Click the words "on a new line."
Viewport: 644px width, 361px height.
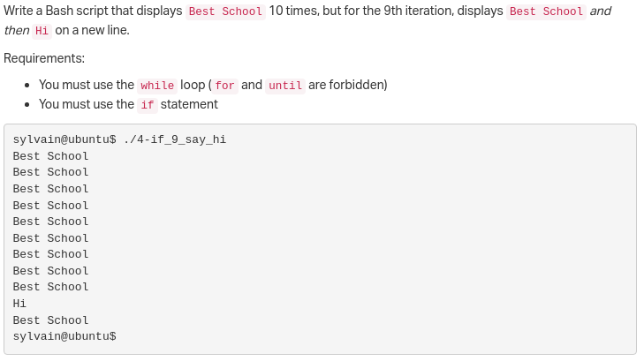pyautogui.click(x=92, y=30)
